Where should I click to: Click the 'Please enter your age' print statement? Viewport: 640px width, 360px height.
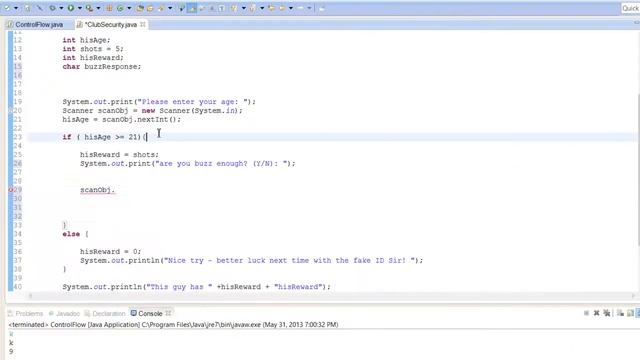(x=159, y=102)
